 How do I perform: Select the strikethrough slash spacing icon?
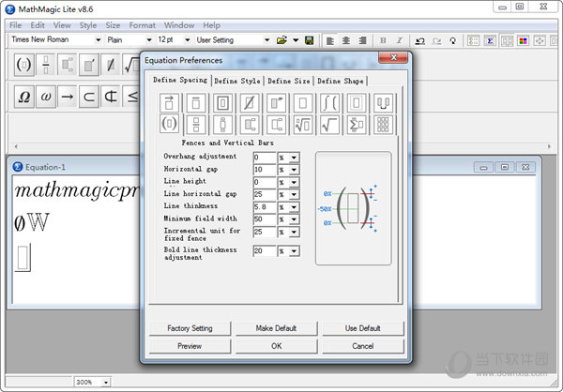pos(250,103)
